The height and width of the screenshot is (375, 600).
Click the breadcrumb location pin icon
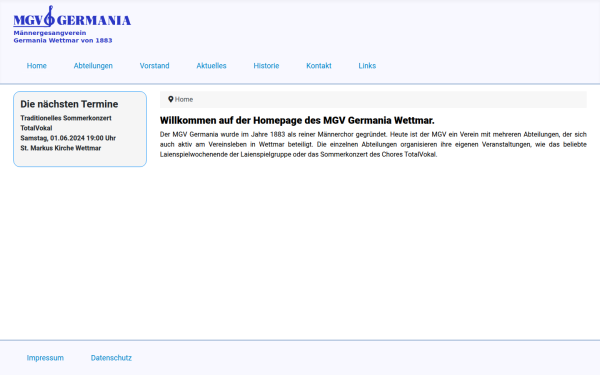pyautogui.click(x=171, y=99)
